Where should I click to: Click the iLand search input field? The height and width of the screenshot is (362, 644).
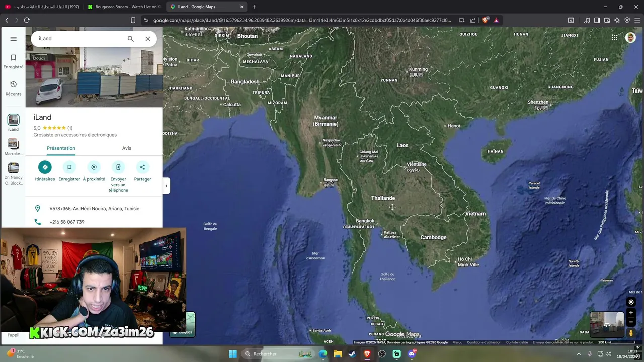point(80,39)
